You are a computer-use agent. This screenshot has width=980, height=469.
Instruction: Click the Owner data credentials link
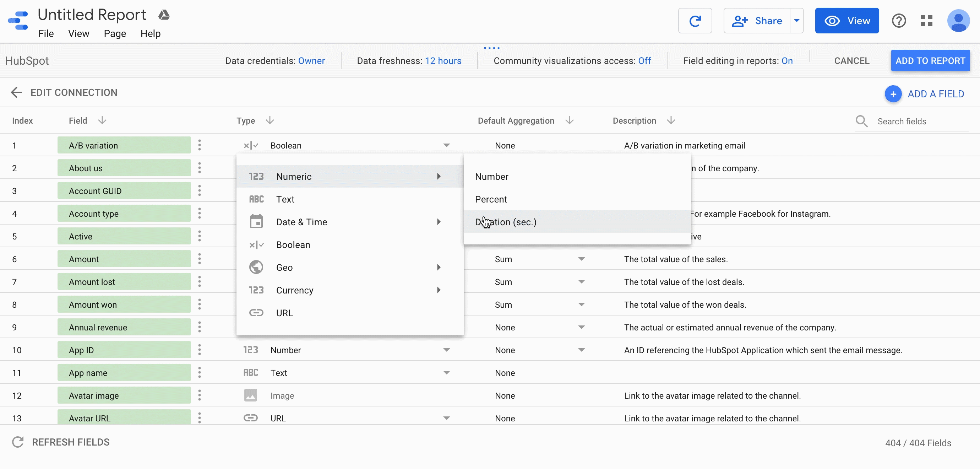(x=311, y=61)
